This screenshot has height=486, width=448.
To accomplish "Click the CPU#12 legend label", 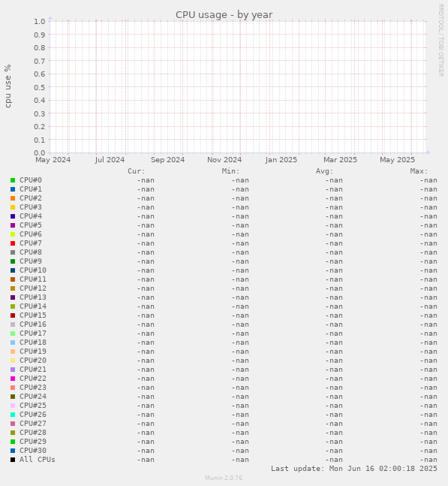I will 33,288.
